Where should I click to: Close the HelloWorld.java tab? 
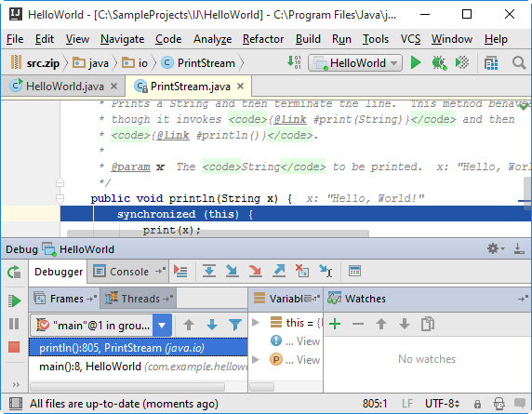114,87
